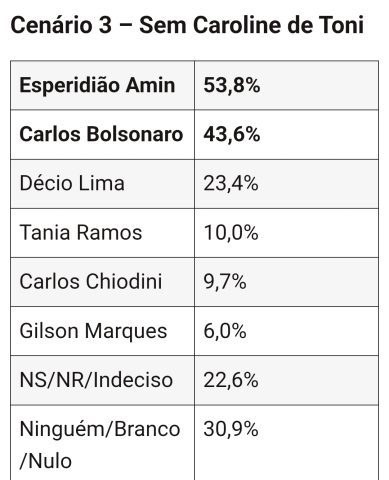
Task: Select the Gilson Marques table cell
Action: [103, 331]
